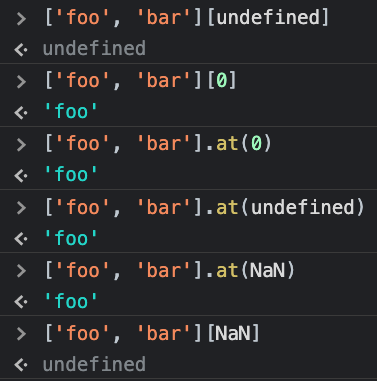Click the 'foo' result below ['foo', 'bar'].at(0)
Image resolution: width=377 pixels, height=381 pixels.
71,174
